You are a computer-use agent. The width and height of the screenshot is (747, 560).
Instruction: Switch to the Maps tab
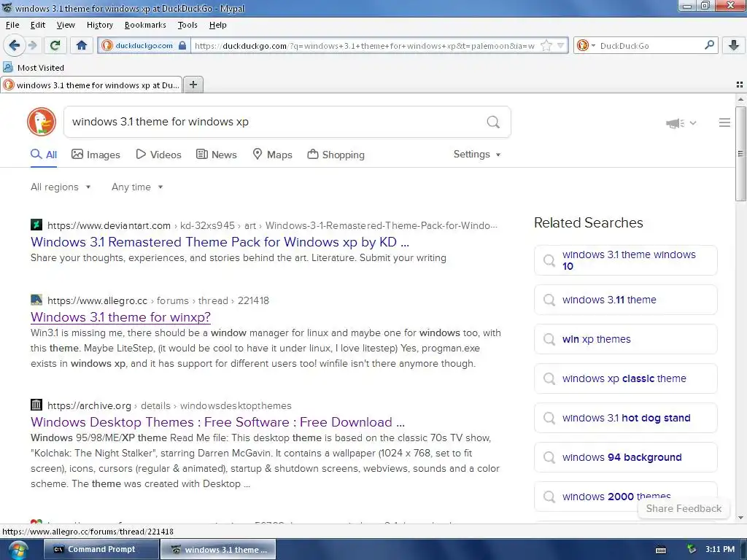273,155
